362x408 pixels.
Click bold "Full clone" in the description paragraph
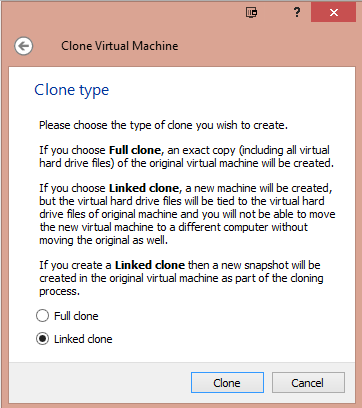tap(135, 150)
